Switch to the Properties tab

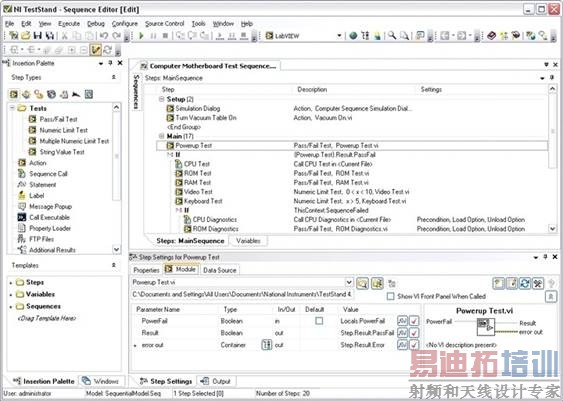point(146,270)
